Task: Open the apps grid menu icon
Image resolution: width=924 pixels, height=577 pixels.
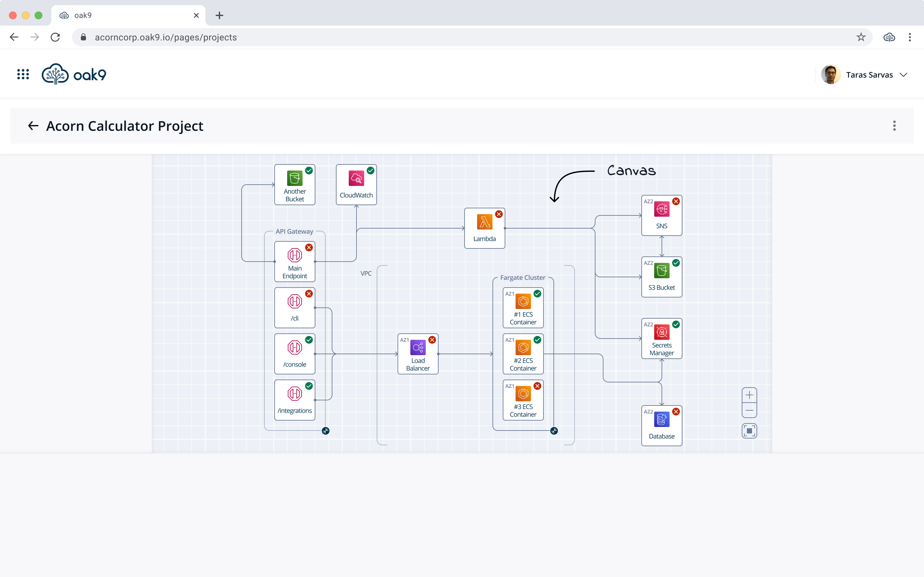Action: 23,74
